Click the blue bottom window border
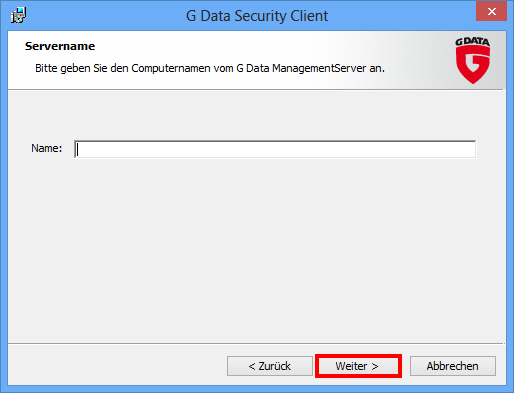Screen dimensions: 514x393 tap(257, 389)
